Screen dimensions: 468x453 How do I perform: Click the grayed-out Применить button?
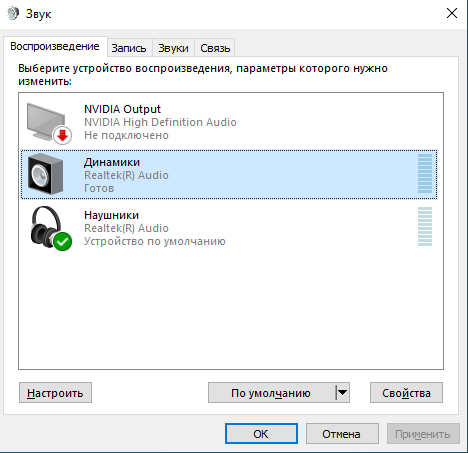[x=423, y=434]
